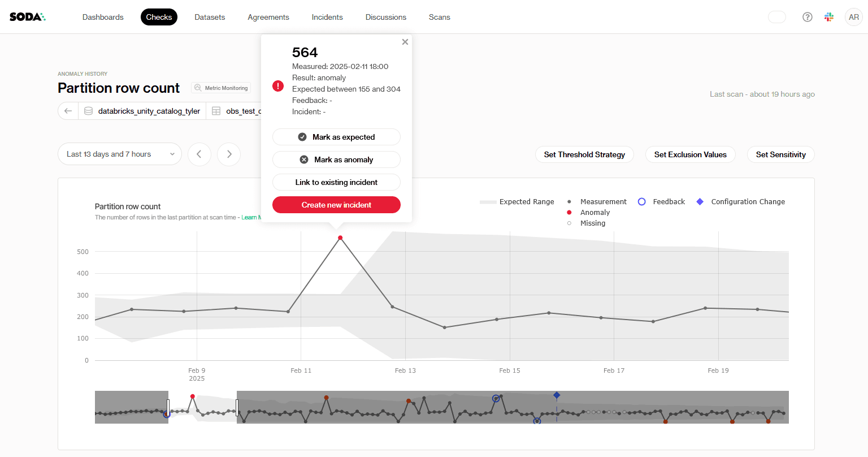
Task: Navigate to next time range with right chevron
Action: point(229,154)
